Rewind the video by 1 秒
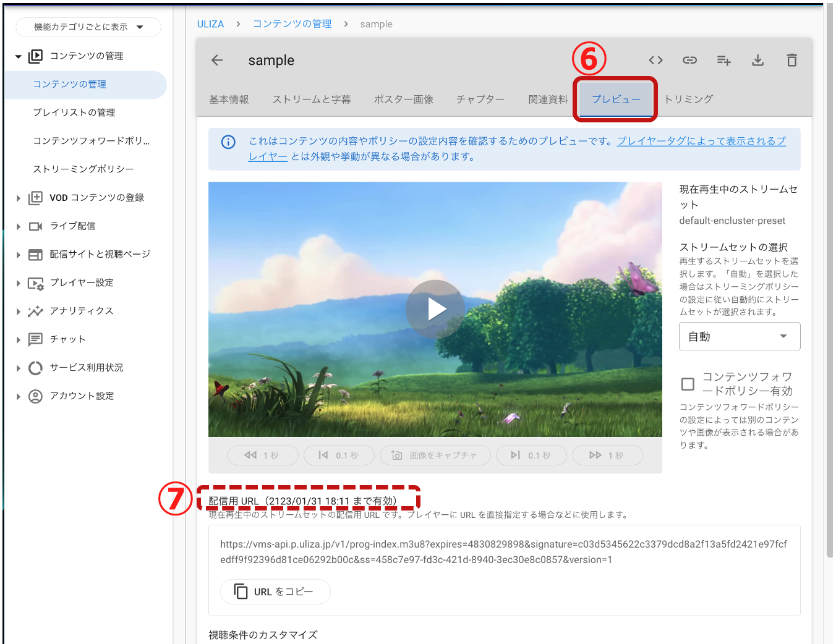The image size is (836, 644). (263, 455)
